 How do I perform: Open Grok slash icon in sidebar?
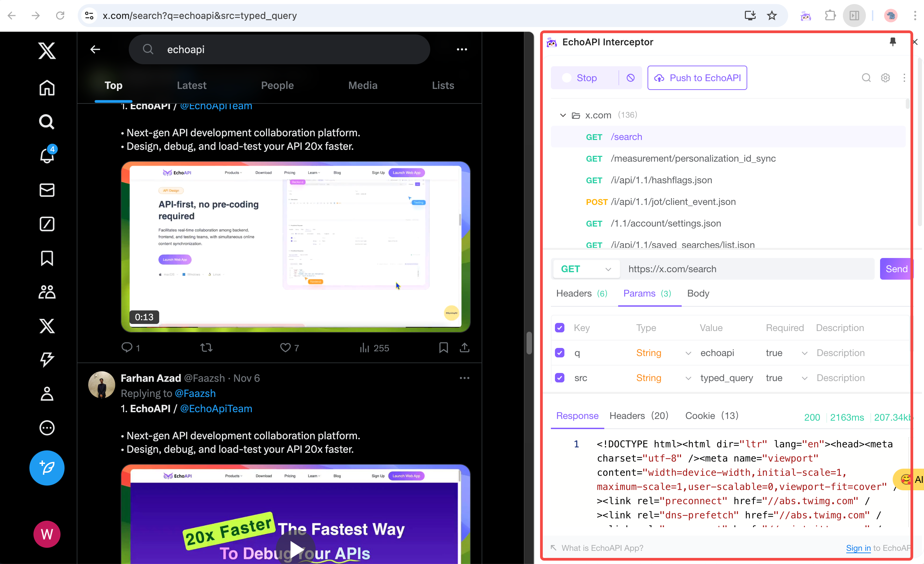tap(47, 224)
